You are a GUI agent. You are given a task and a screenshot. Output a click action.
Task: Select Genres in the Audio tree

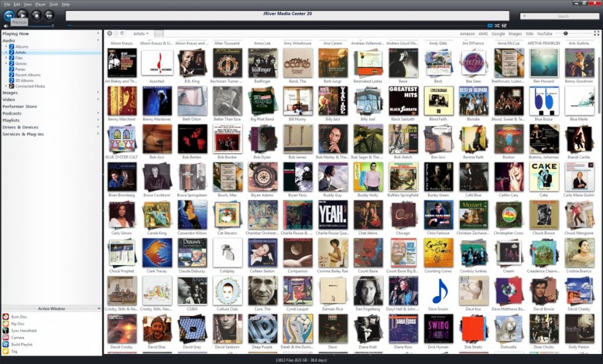(x=21, y=64)
